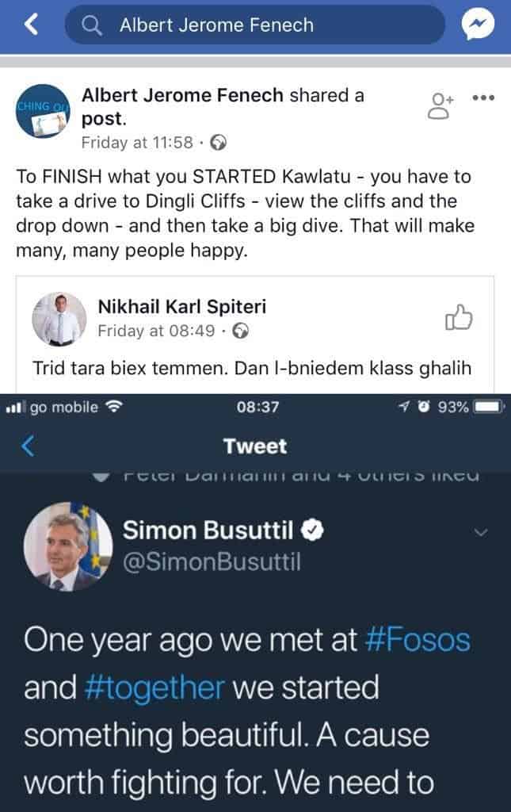Open the post options three-dot menu

[482, 98]
